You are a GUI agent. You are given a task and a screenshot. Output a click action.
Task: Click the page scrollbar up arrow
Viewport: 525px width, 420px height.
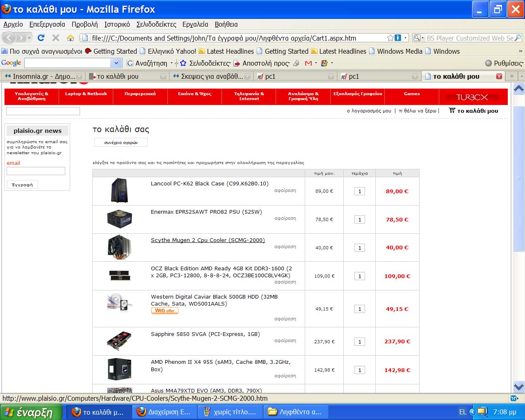[519, 88]
